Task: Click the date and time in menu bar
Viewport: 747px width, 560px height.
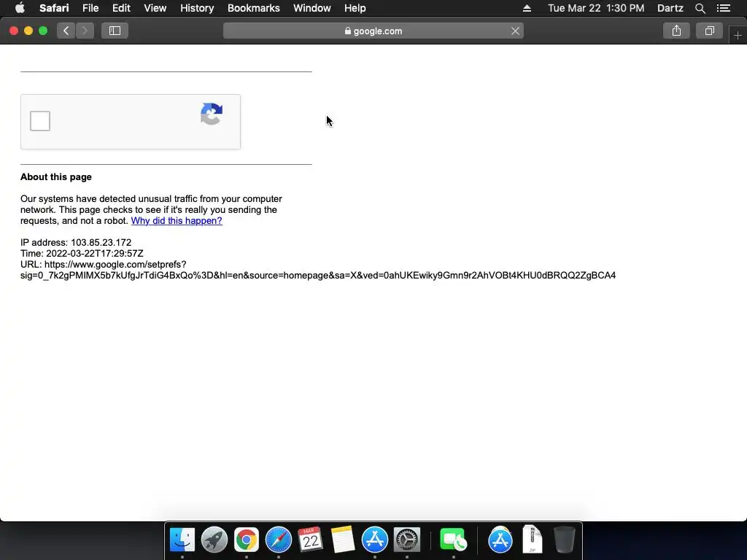Action: 596,8
